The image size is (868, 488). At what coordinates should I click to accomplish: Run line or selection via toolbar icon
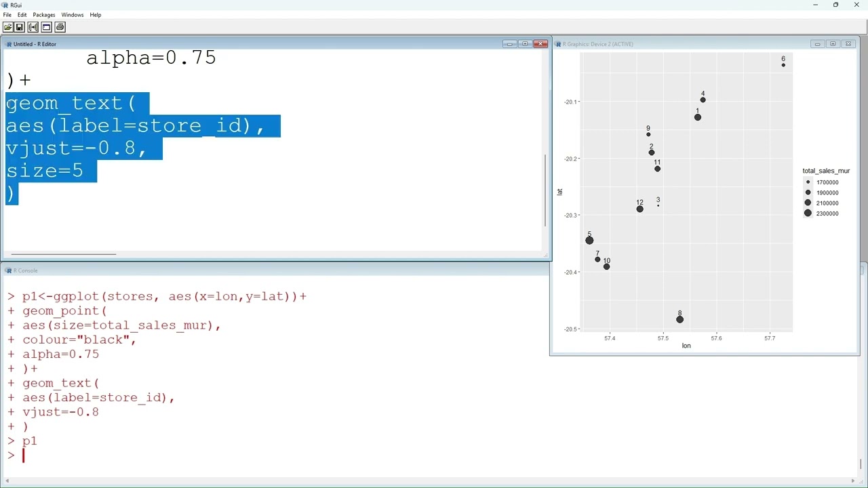point(33,27)
